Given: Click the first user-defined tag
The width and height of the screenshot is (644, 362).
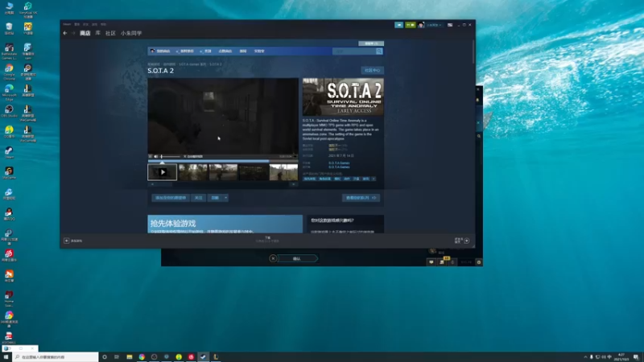Looking at the screenshot, I should click(x=310, y=179).
